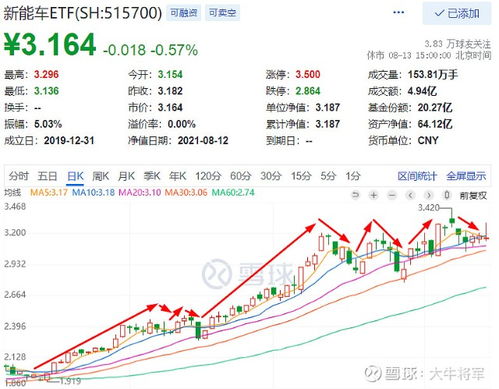Select the 15分 chart tab
499x389 pixels.
click(x=301, y=176)
